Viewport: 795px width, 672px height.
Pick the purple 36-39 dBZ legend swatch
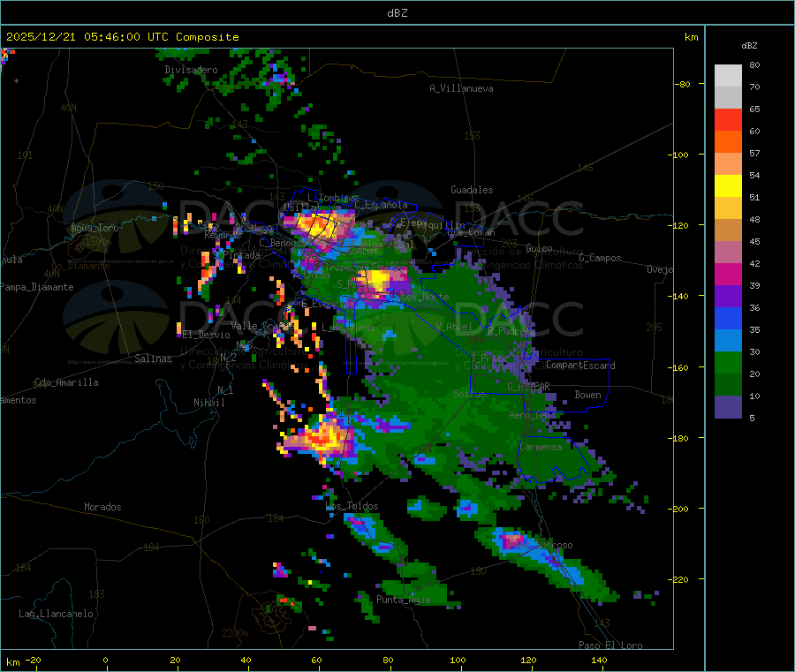pyautogui.click(x=728, y=297)
